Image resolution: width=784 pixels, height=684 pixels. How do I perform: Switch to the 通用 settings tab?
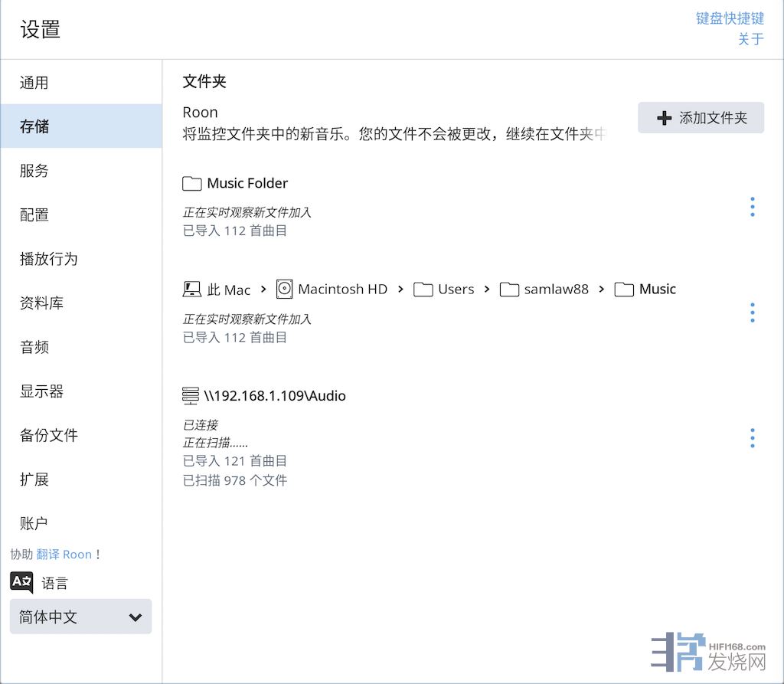(34, 83)
